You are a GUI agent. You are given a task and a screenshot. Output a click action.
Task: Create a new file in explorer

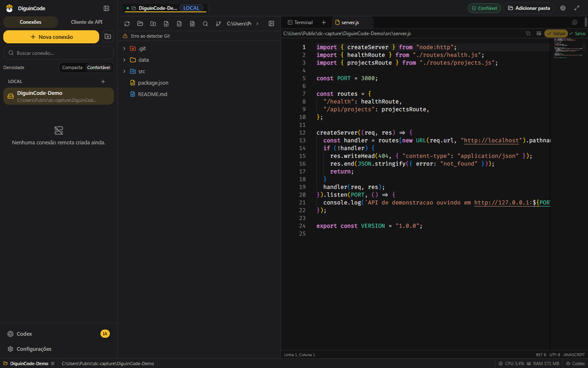[x=166, y=24]
